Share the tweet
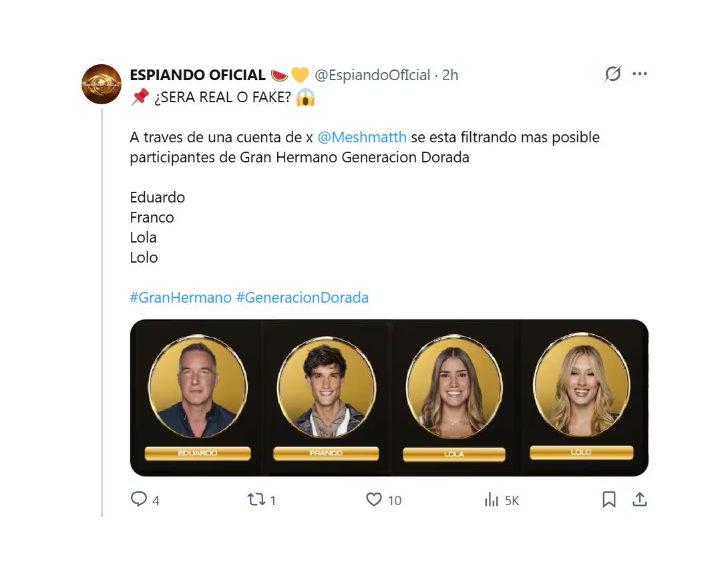Screen dimensions: 728x576 click(x=639, y=499)
